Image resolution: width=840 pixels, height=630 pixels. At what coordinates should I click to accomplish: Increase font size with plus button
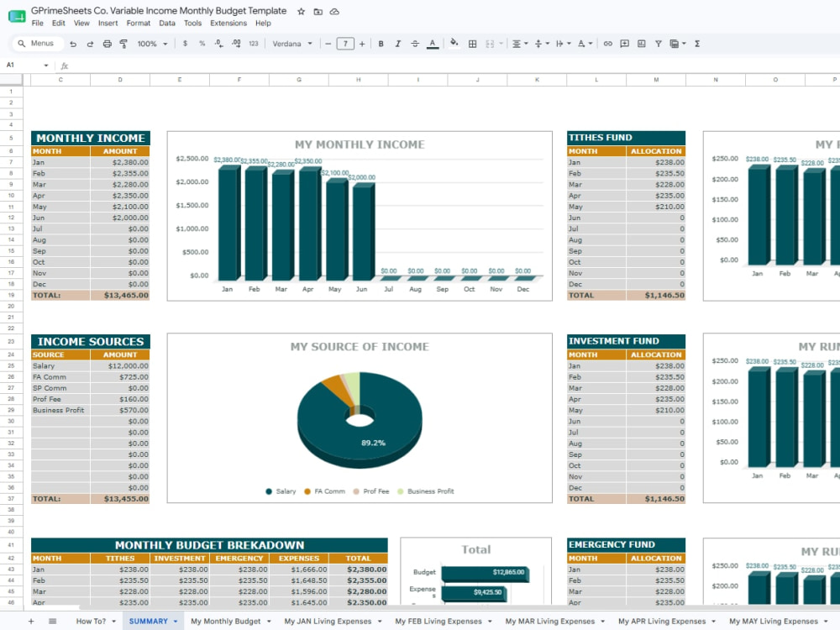tap(362, 44)
